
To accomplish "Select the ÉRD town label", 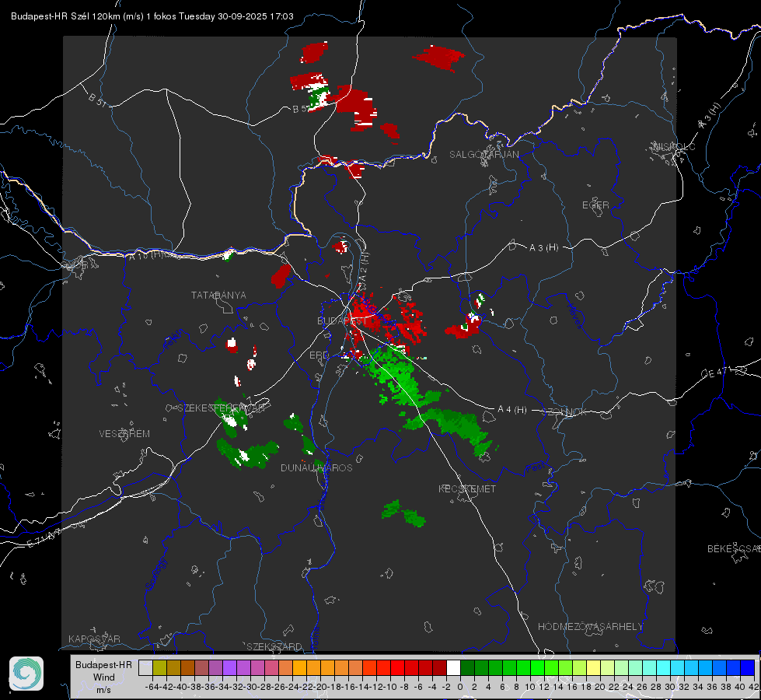I will point(319,355).
